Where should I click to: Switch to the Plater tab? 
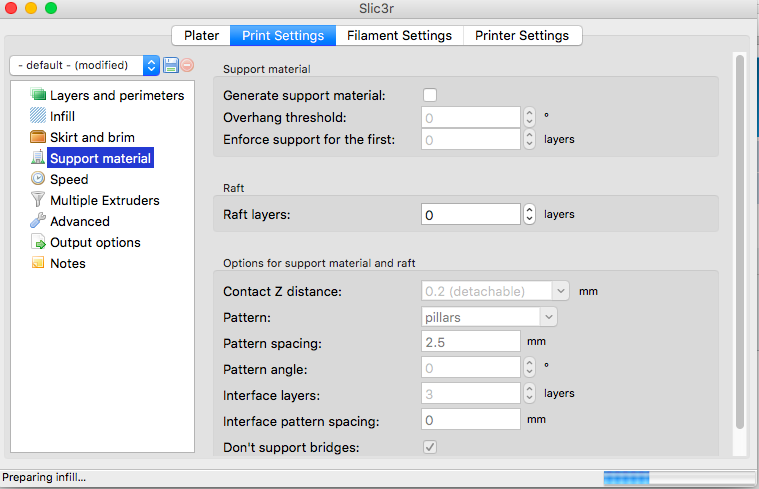click(201, 35)
